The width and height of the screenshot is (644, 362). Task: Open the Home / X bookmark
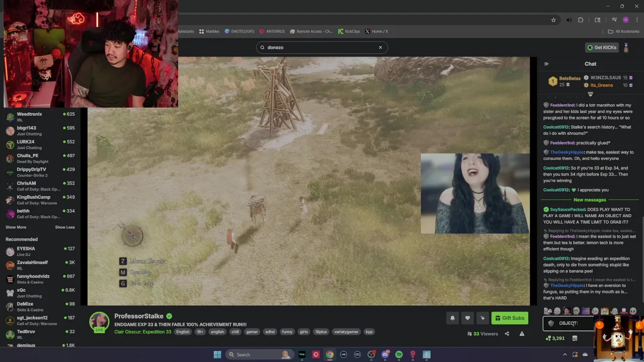coord(376,31)
